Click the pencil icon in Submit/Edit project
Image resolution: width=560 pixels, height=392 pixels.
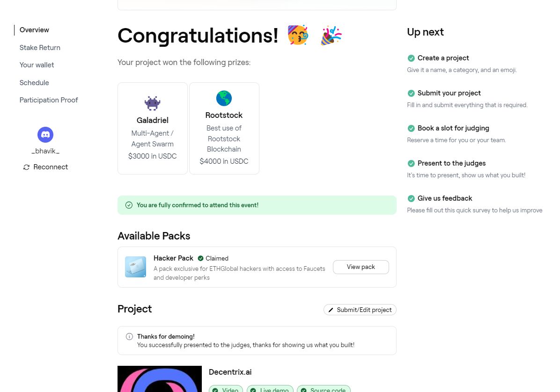click(x=331, y=310)
